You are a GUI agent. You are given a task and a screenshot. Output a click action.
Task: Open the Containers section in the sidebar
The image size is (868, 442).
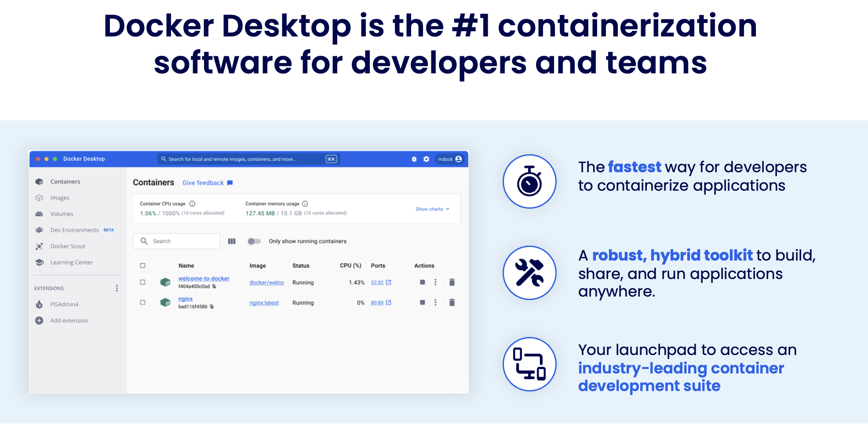point(65,181)
